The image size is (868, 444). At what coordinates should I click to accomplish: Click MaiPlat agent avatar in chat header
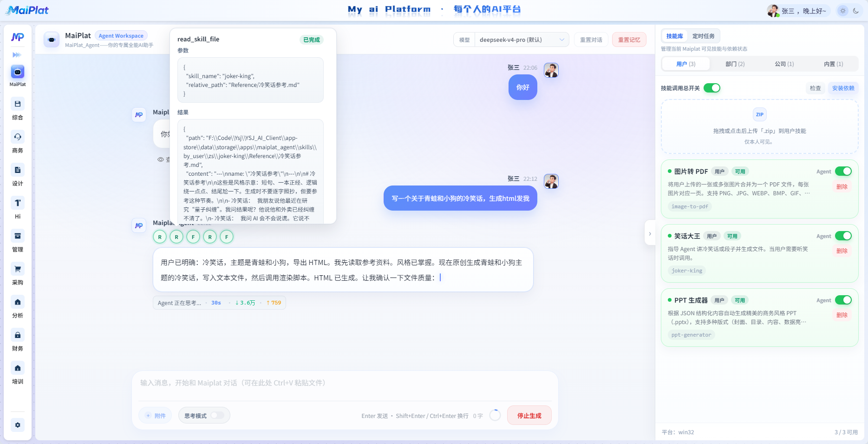pyautogui.click(x=52, y=40)
